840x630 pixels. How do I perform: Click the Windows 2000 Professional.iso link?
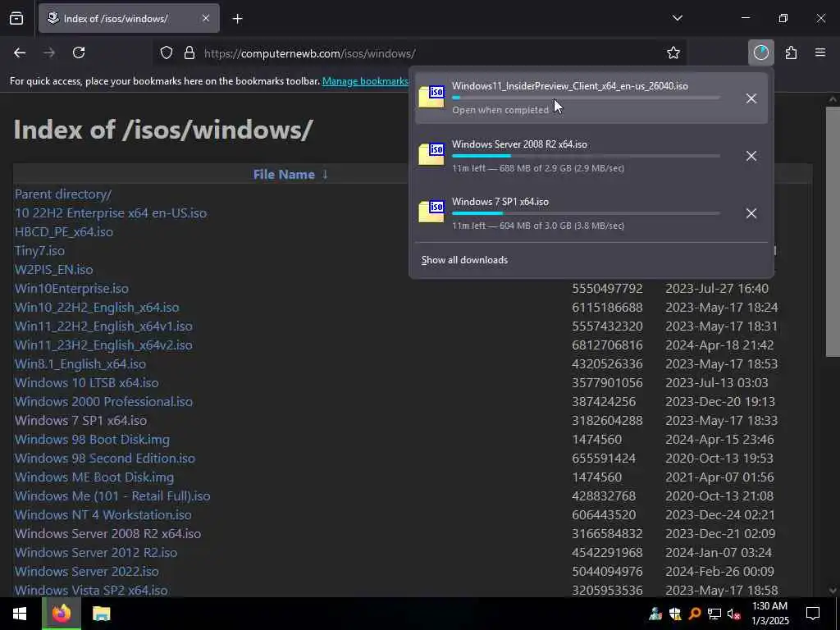coord(103,401)
